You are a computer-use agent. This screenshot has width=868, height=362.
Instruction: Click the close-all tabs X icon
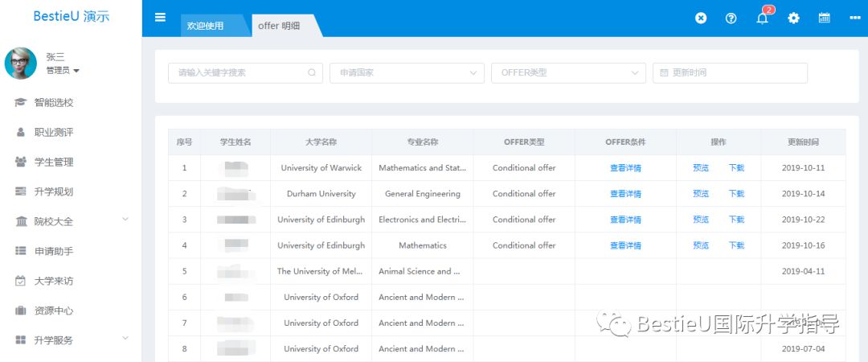tap(701, 18)
